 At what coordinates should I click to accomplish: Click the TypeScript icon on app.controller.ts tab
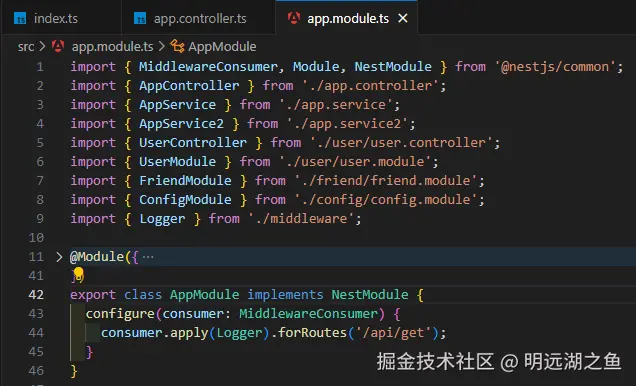140,19
